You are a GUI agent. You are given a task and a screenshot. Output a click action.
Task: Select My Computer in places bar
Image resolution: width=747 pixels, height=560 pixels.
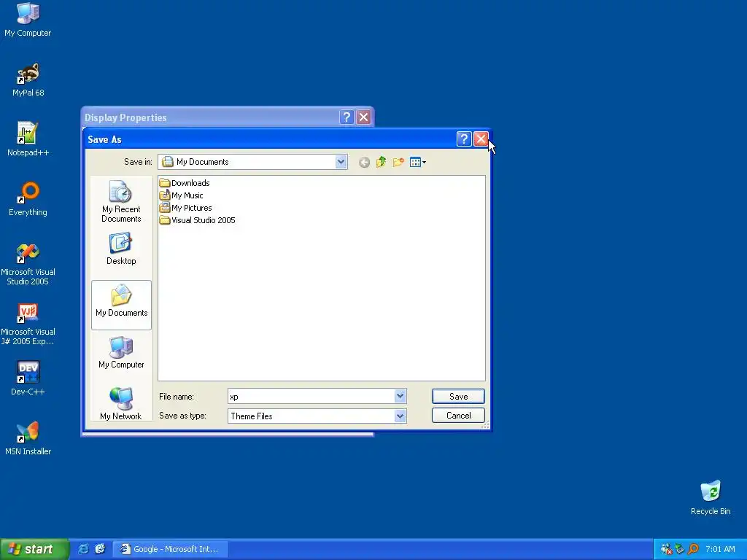click(x=121, y=352)
